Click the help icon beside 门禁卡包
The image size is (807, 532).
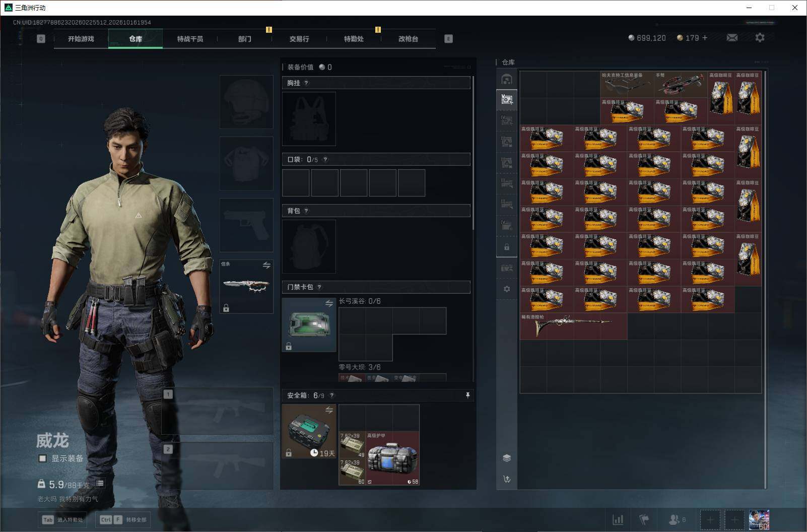[319, 287]
